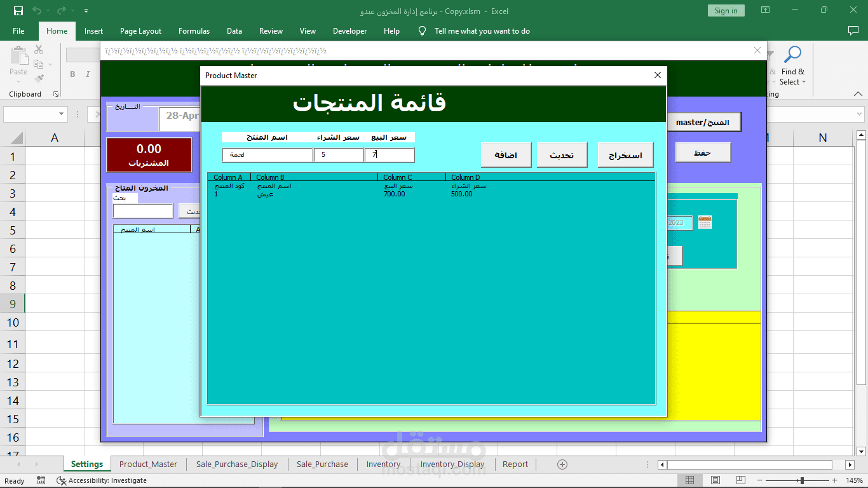868x488 pixels.
Task: Click the Sign in button
Action: 726,11
